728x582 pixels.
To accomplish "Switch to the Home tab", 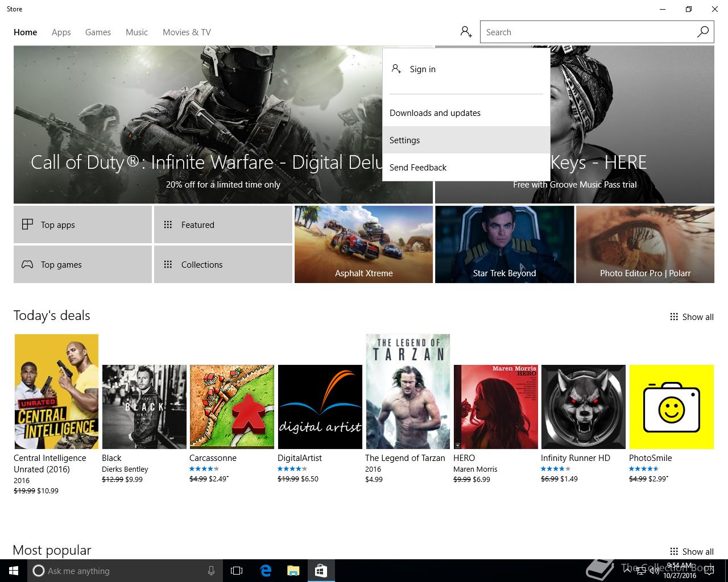I will tap(25, 32).
